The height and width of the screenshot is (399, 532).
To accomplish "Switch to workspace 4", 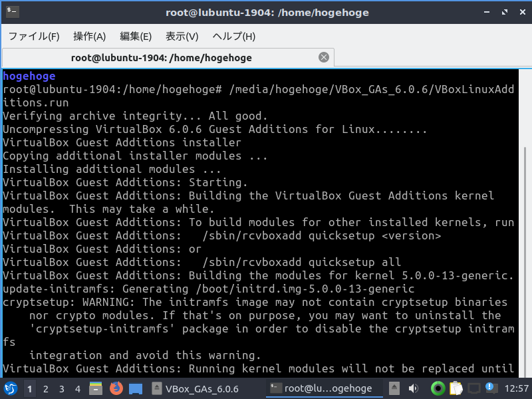I will (78, 389).
